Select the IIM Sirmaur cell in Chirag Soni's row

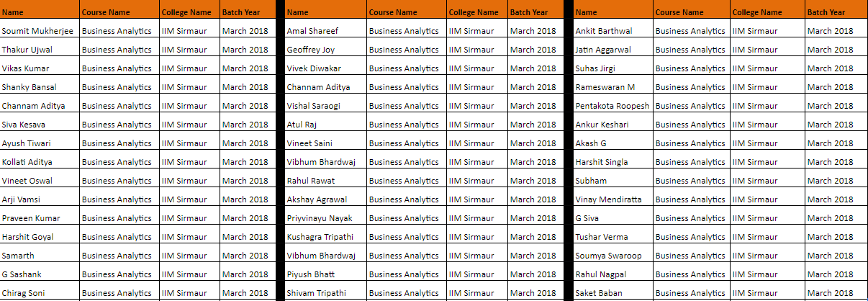coord(189,293)
